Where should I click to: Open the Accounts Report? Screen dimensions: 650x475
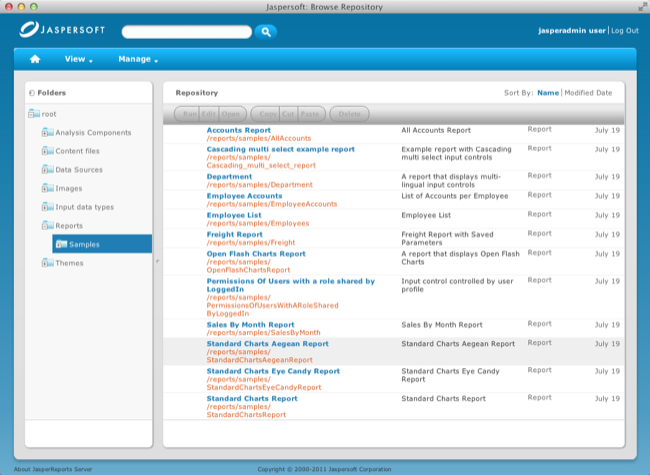[x=238, y=130]
